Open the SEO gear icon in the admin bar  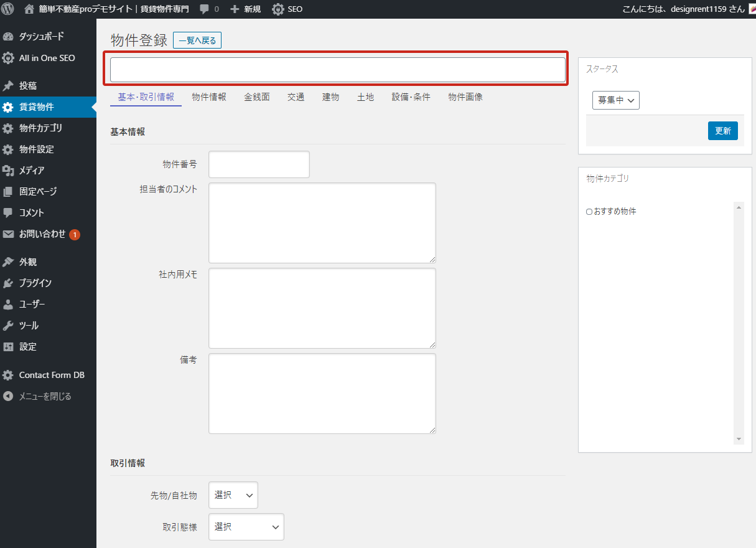[278, 9]
